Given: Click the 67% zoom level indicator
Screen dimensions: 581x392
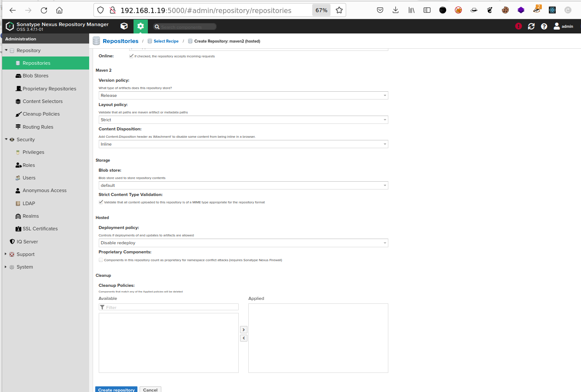Looking at the screenshot, I should click(321, 10).
